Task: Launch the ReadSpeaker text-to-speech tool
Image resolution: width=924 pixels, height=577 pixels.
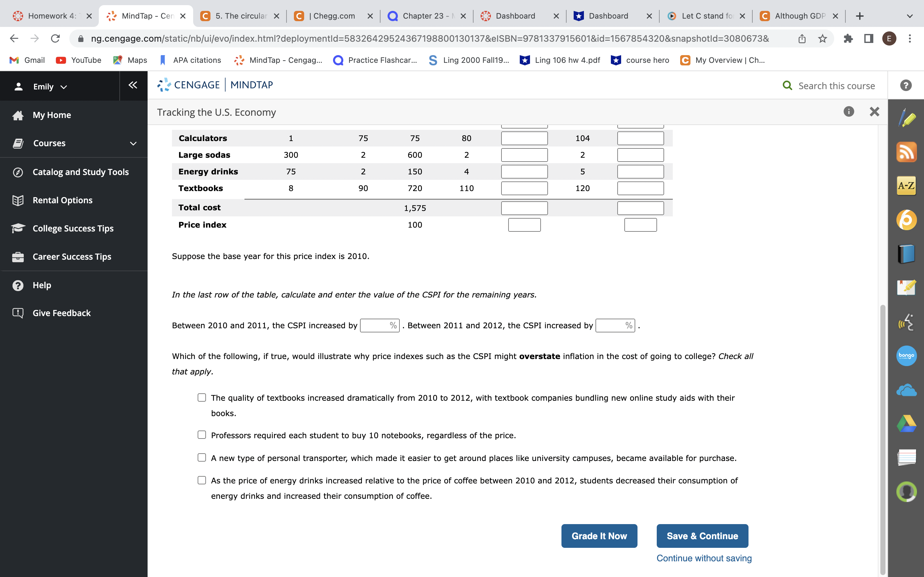Action: (x=906, y=322)
